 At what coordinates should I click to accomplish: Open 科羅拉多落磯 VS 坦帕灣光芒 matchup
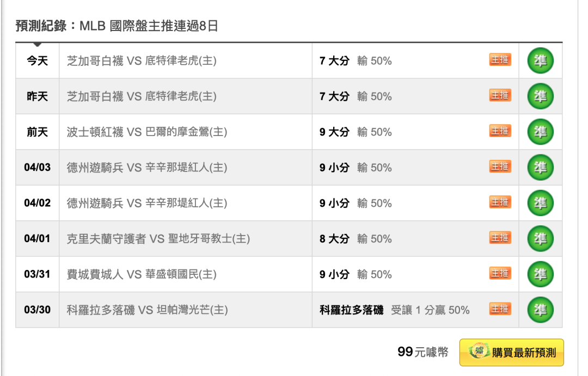(148, 310)
